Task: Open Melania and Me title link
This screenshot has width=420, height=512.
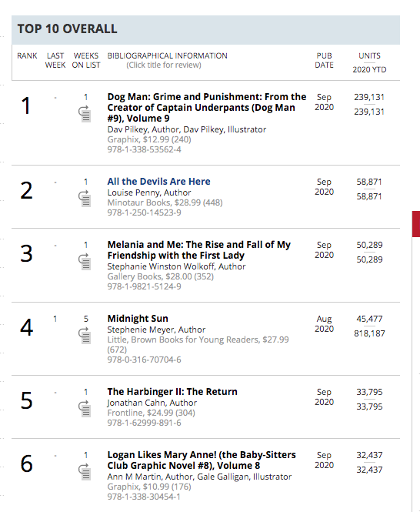Action: (x=198, y=249)
